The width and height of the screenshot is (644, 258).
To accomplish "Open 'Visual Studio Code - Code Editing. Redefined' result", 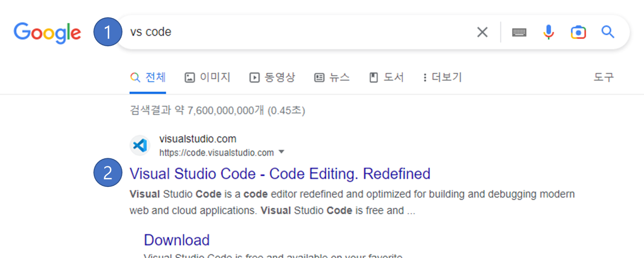I will (280, 174).
